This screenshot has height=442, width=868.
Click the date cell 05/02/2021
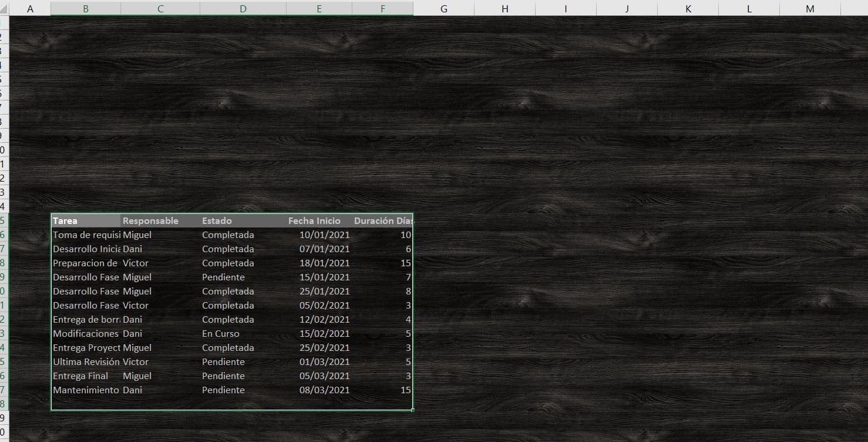(x=319, y=306)
